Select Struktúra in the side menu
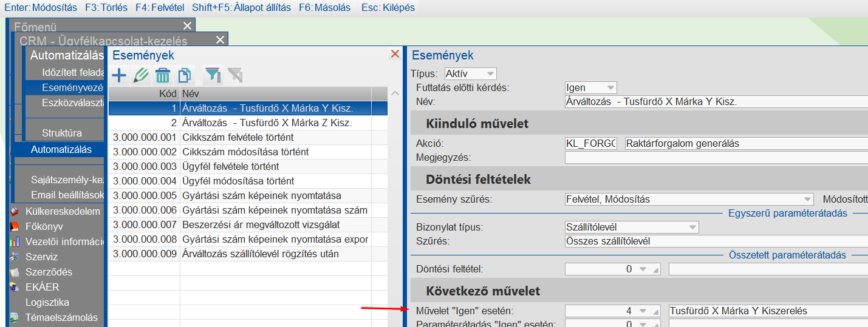The image size is (868, 327). pos(62,133)
